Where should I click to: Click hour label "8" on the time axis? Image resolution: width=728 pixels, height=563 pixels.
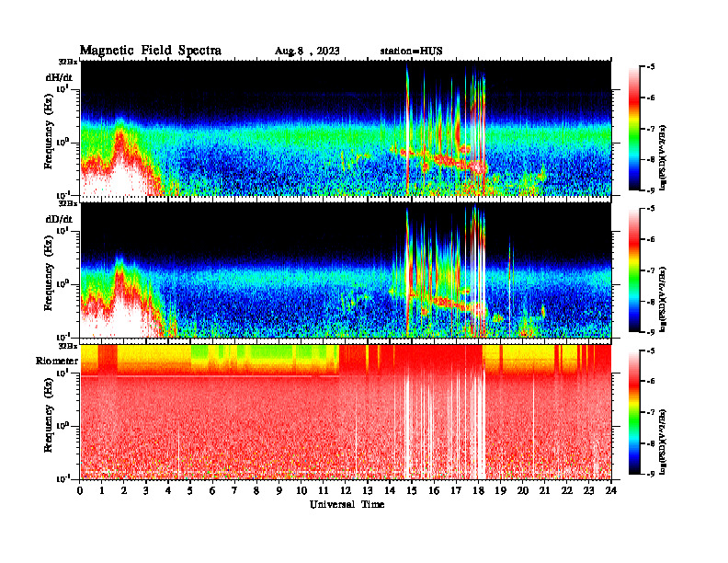256,490
